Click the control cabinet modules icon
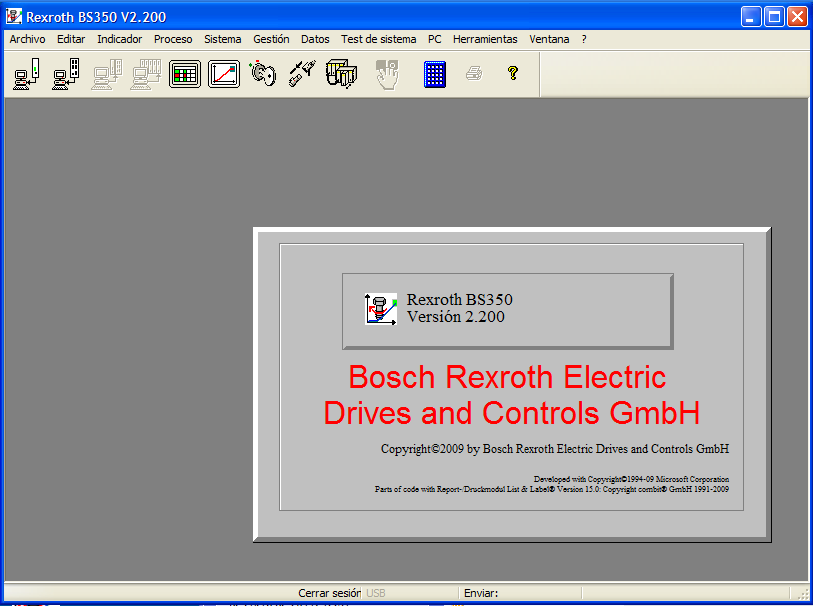 tap(342, 74)
